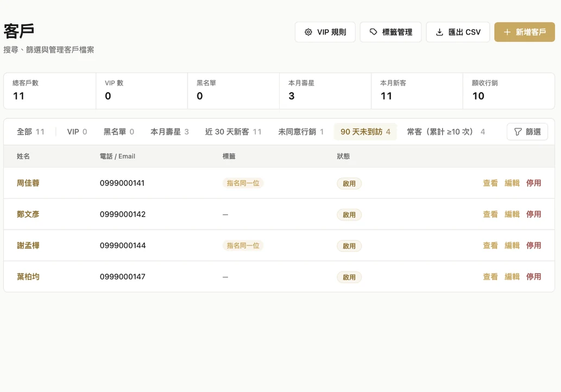Click 啟用 status badge for 葉柏均
Viewport: 561px width, 392px height.
pyautogui.click(x=349, y=277)
